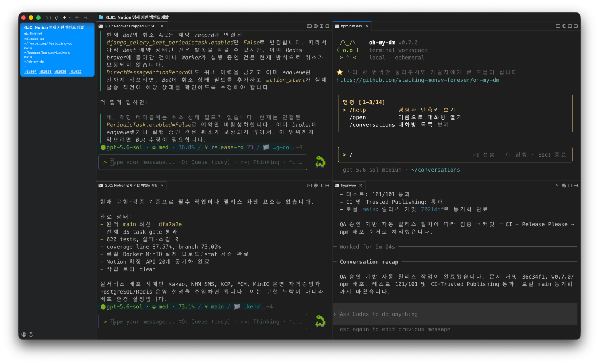
Task: Focus message input in bottom-left main pane
Action: (x=203, y=322)
